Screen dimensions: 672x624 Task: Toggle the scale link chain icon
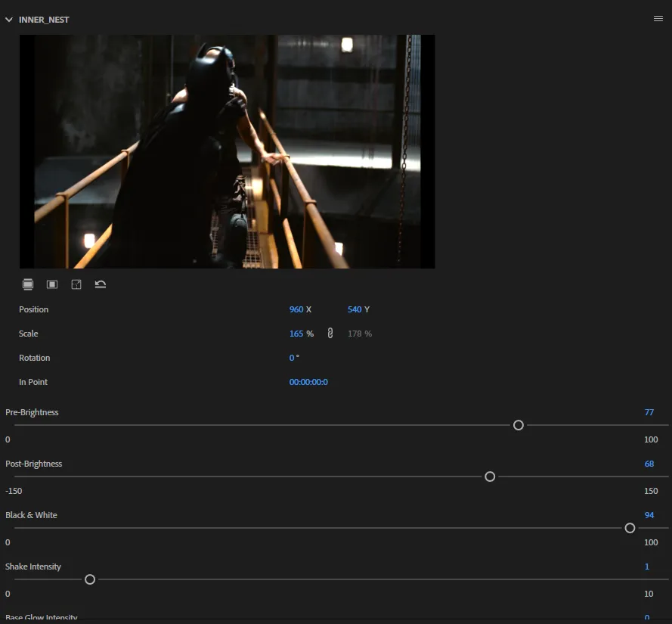[x=330, y=334]
